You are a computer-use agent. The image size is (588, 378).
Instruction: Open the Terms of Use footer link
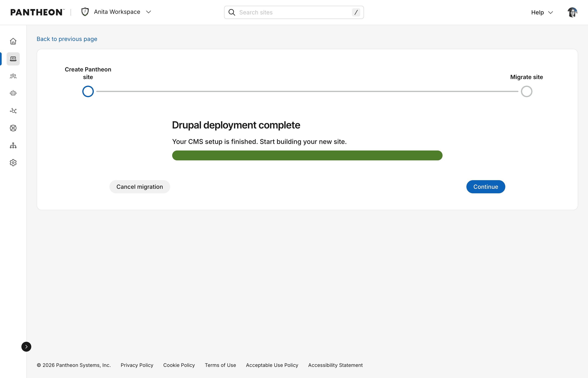click(x=220, y=365)
